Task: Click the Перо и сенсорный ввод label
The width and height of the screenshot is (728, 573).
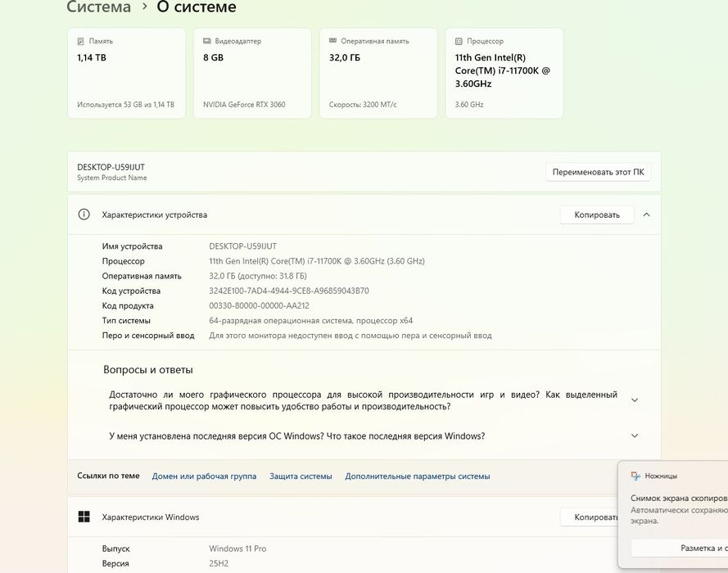Action: coord(148,336)
